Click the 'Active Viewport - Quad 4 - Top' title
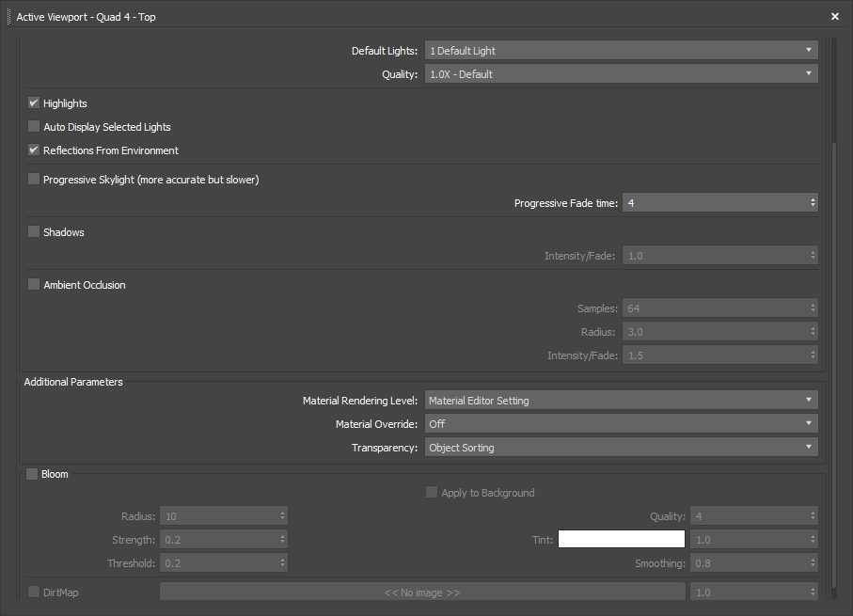This screenshot has height=616, width=853. point(86,17)
